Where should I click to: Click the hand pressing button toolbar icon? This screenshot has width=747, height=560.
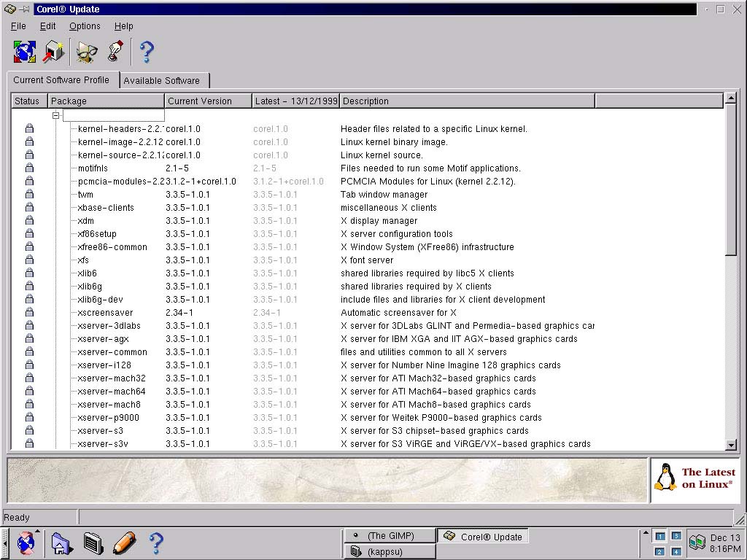[x=115, y=51]
